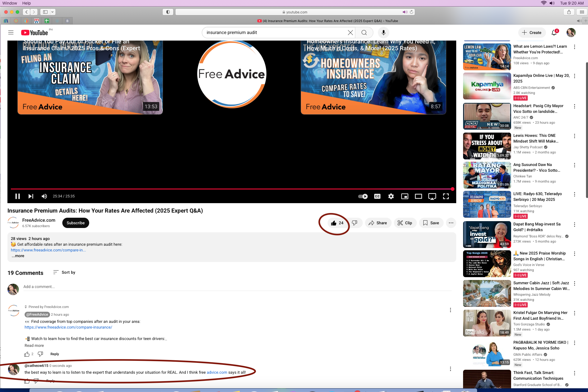Open the Help menu in menu bar

pos(27,3)
